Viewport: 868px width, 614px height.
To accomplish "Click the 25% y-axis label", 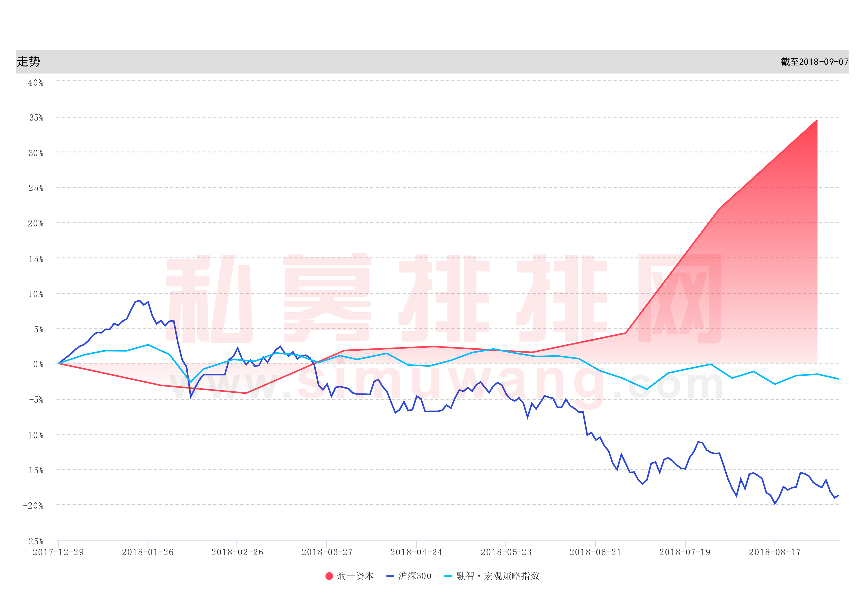I will (x=36, y=188).
